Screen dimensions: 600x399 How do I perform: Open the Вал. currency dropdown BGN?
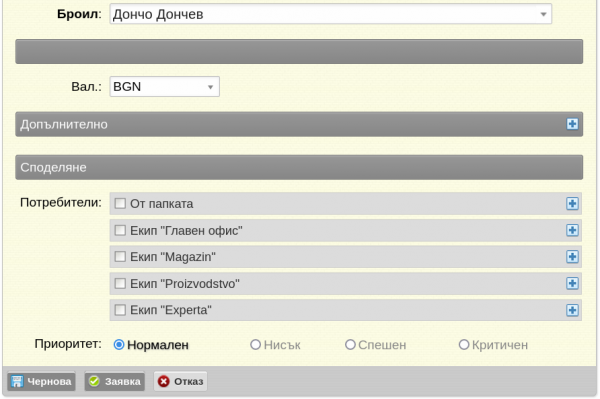coord(165,86)
